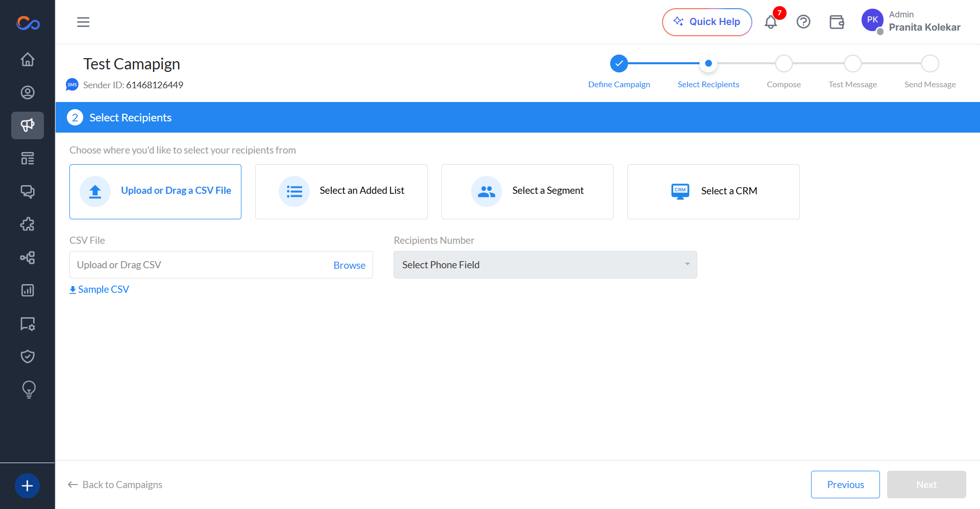Open the lightbulb ideas sidebar icon

(29, 390)
